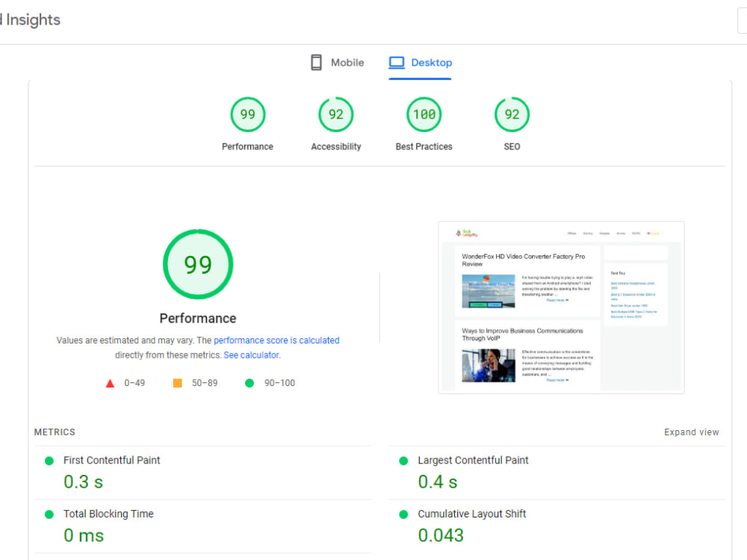Click the red triangle 0–49 legend icon
747x560 pixels.
pos(110,383)
